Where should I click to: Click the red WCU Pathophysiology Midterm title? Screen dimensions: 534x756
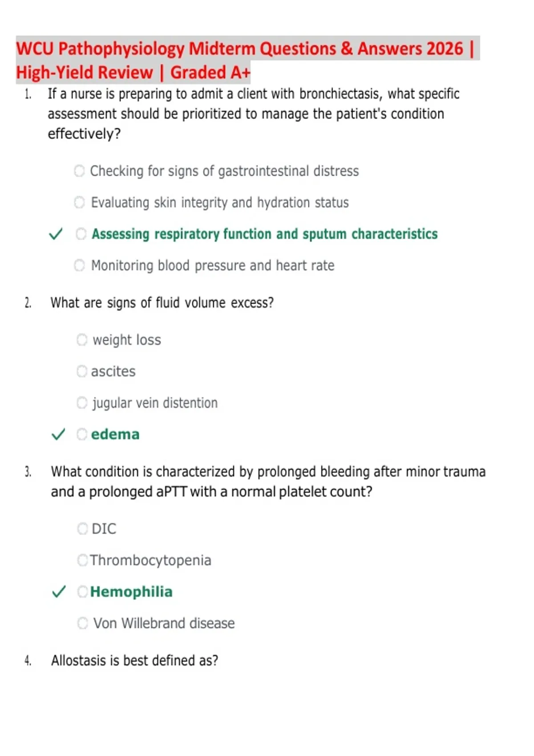247,60
